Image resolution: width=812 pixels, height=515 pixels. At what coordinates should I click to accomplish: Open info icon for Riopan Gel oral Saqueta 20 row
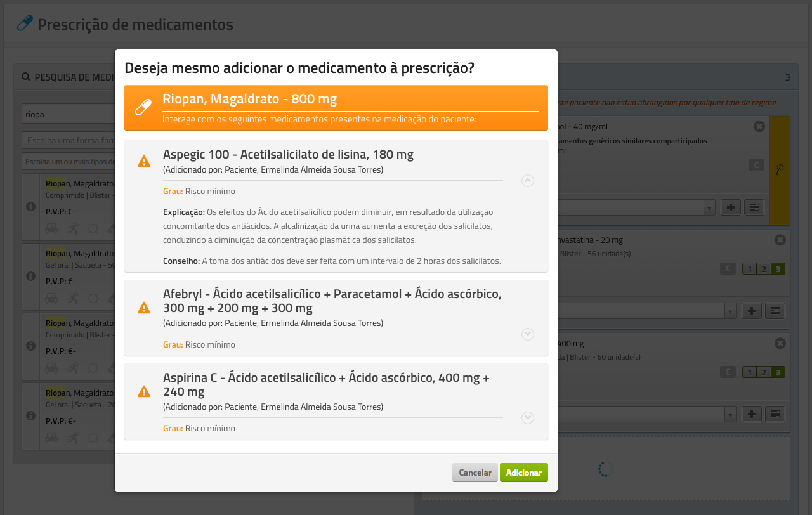tap(30, 416)
